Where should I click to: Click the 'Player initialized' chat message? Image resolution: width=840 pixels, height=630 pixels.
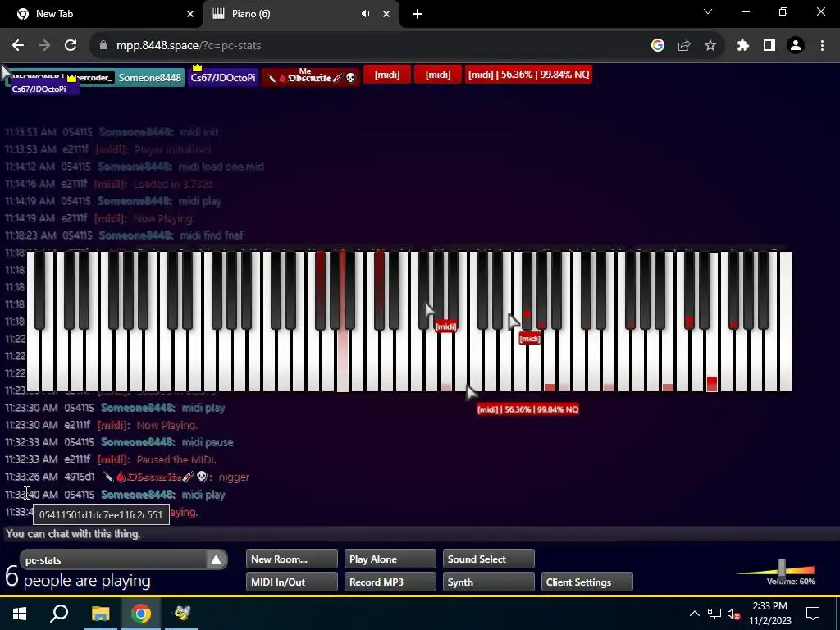pyautogui.click(x=172, y=149)
